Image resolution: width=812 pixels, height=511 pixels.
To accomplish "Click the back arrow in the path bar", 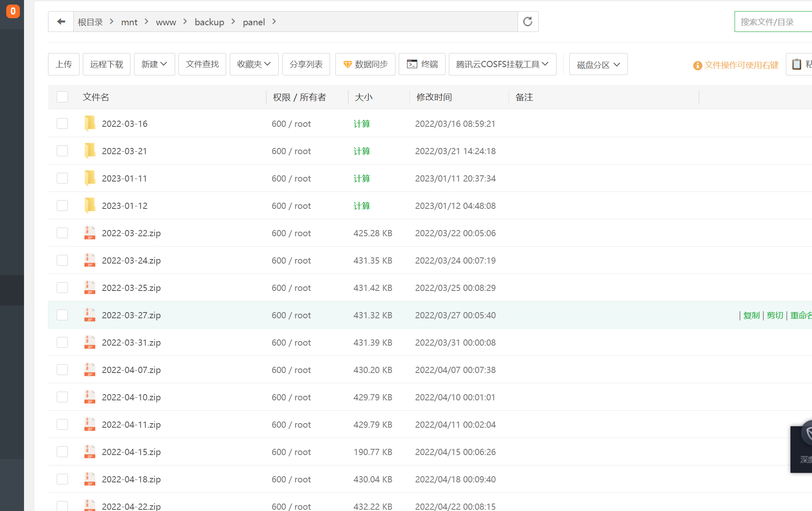I will click(61, 22).
